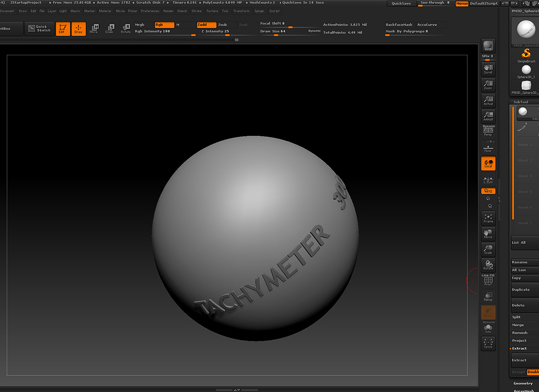The width and height of the screenshot is (539, 392).
Task: Click Duplicate subtool button
Action: coord(525,290)
